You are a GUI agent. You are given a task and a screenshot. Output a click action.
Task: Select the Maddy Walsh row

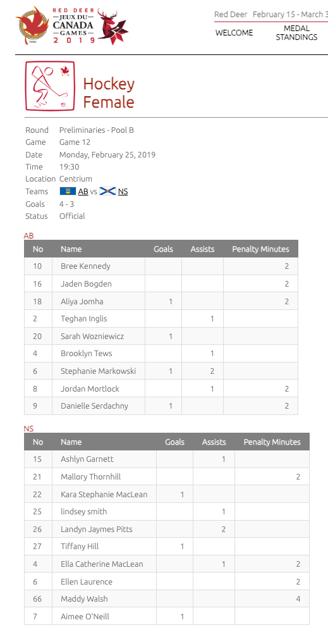(167, 599)
